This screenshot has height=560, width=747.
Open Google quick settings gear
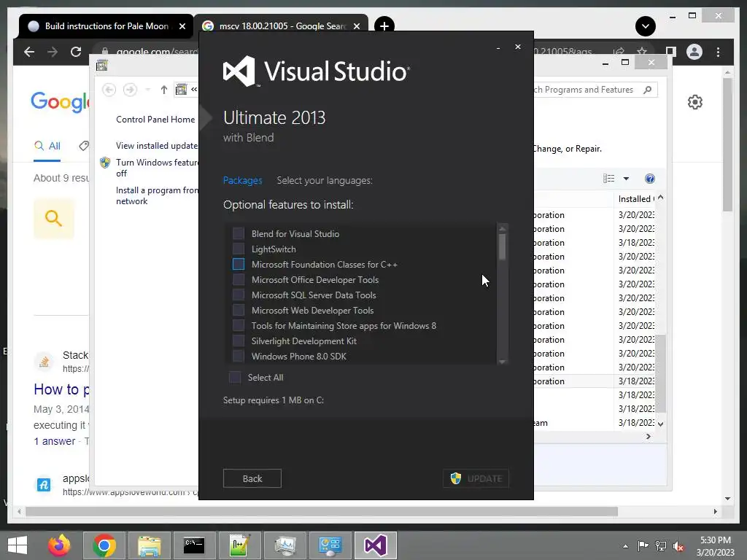point(694,102)
